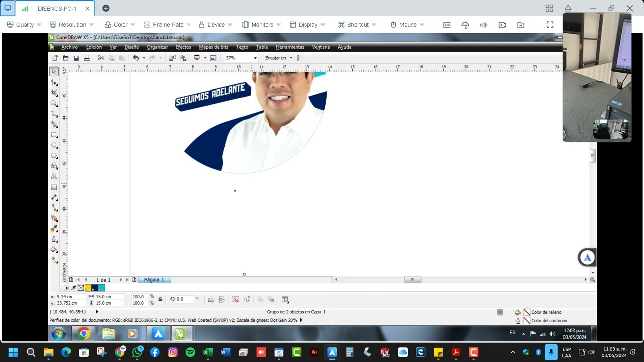This screenshot has height=362, width=644.
Task: Print the current document
Action: [x=87, y=58]
